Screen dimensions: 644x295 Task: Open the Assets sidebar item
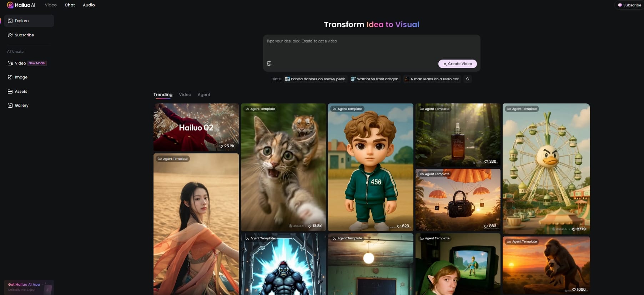[x=29, y=91]
